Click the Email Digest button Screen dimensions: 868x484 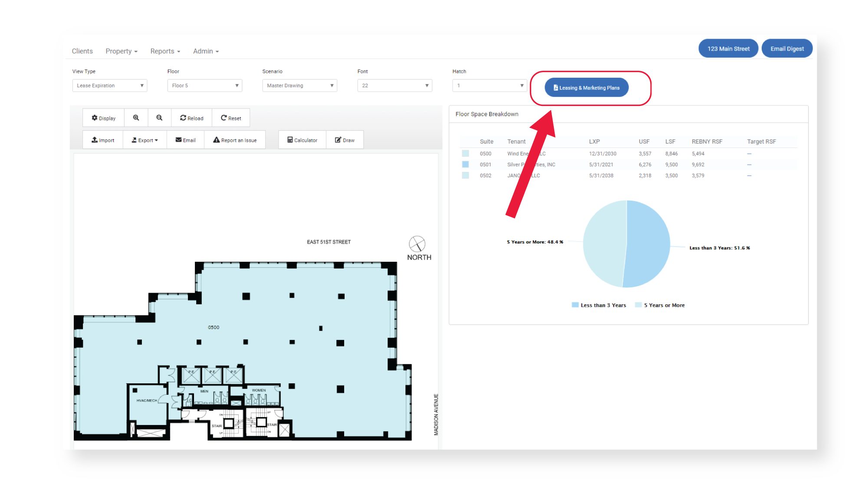787,49
